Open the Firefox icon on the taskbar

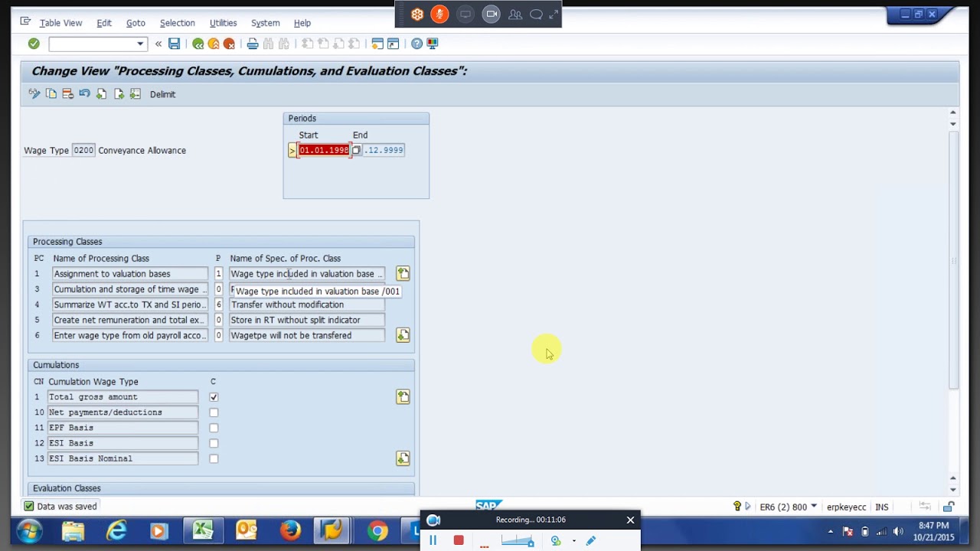point(290,530)
